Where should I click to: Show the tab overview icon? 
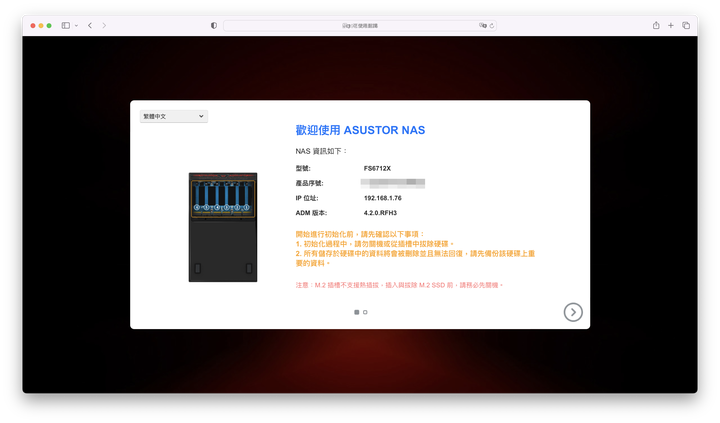coord(686,26)
